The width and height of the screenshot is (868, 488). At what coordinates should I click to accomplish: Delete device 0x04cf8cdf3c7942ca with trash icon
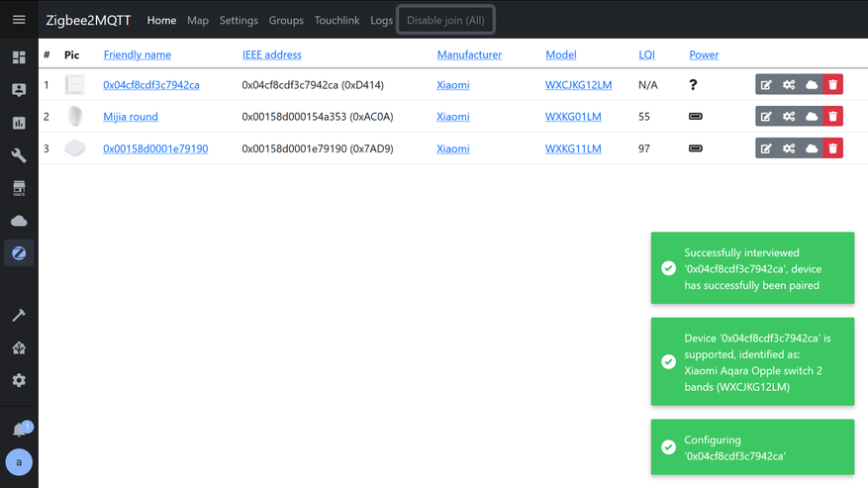pyautogui.click(x=833, y=85)
